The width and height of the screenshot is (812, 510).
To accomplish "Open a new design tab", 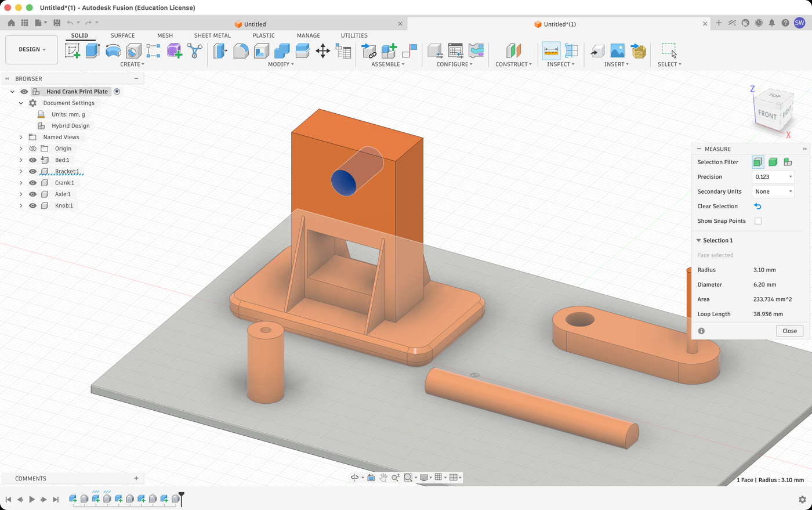I will pos(719,23).
